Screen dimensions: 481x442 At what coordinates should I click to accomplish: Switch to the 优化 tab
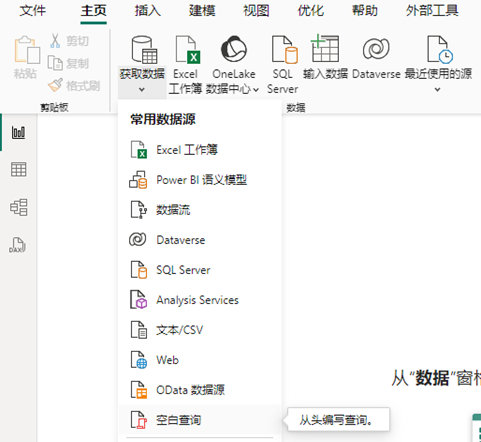(x=310, y=11)
